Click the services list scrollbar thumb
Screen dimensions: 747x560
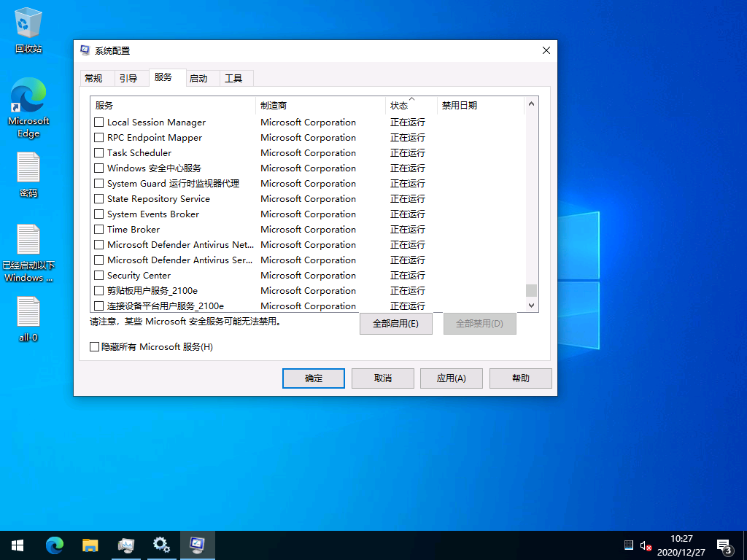tap(532, 290)
